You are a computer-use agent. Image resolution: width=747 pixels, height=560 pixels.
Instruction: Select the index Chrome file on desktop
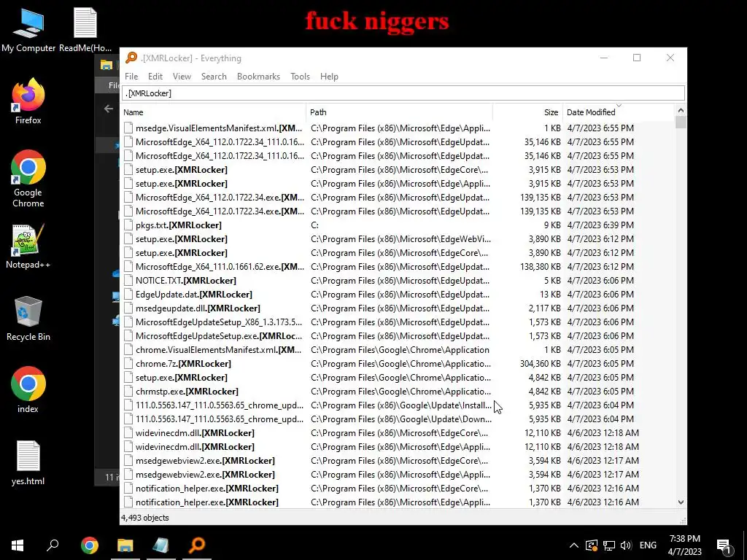tap(28, 390)
